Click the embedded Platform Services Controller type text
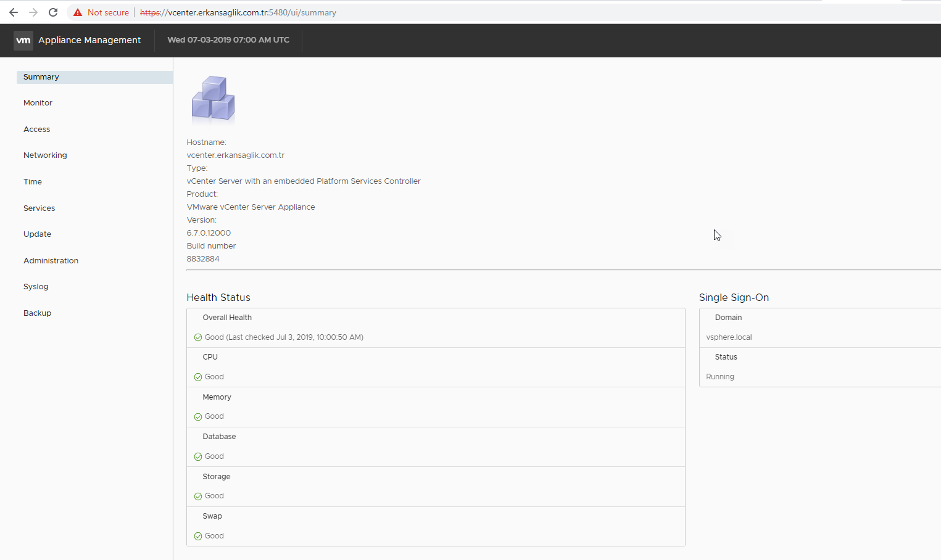The height and width of the screenshot is (560, 941). (304, 181)
